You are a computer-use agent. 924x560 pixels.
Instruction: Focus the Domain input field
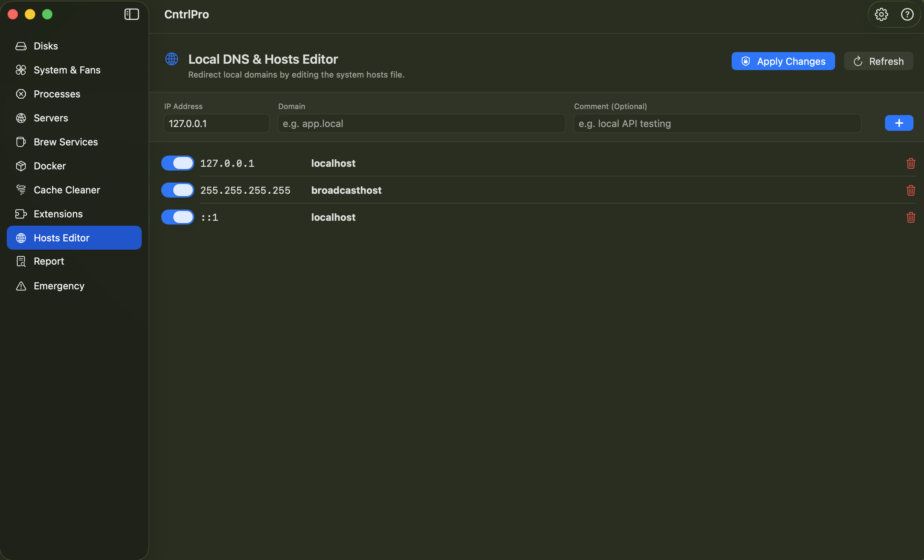click(421, 123)
